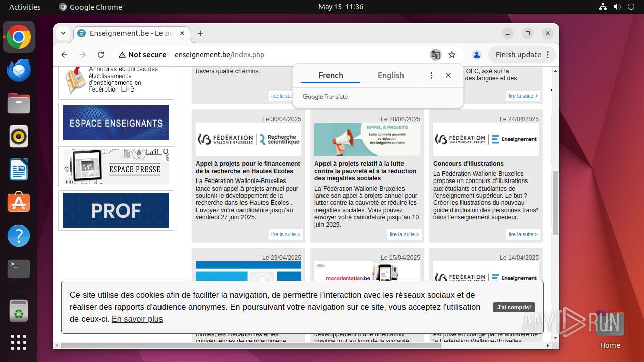Open a new tab with plus button

click(200, 33)
